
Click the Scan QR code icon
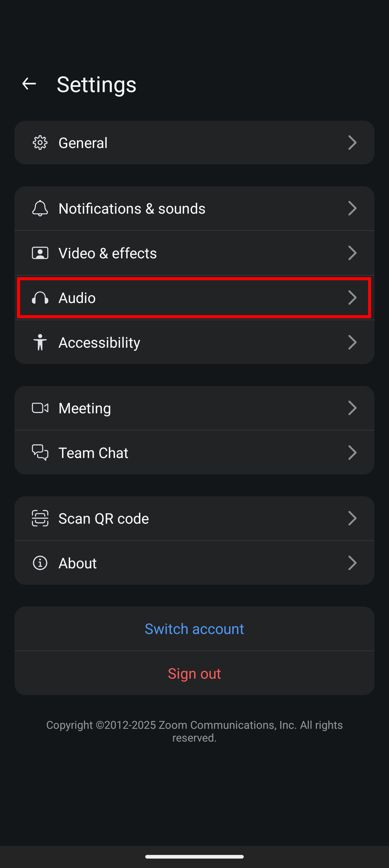pos(40,518)
